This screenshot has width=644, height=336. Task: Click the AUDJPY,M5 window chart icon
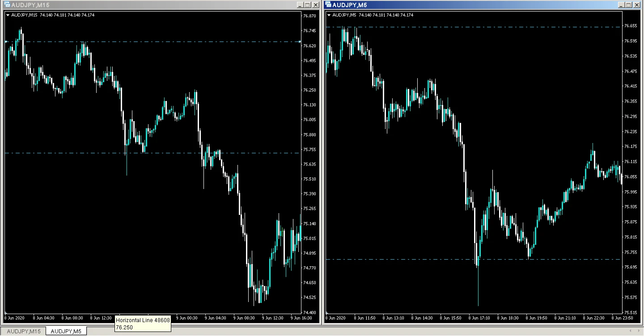pyautogui.click(x=328, y=5)
